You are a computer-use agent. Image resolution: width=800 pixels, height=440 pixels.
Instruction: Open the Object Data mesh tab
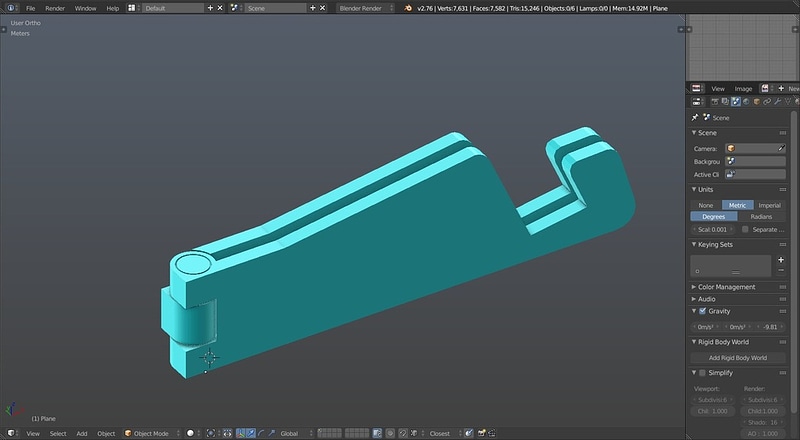pos(788,102)
